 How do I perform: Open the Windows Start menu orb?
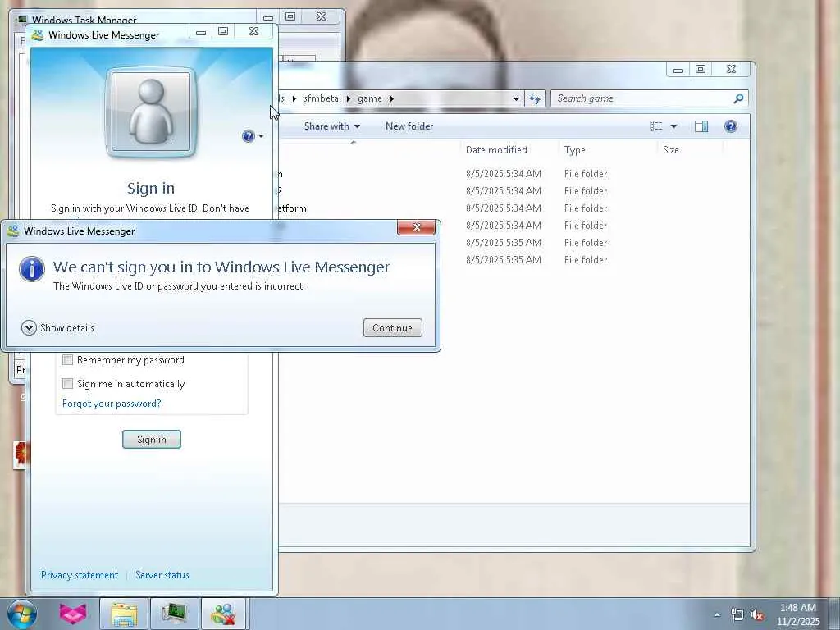(22, 614)
